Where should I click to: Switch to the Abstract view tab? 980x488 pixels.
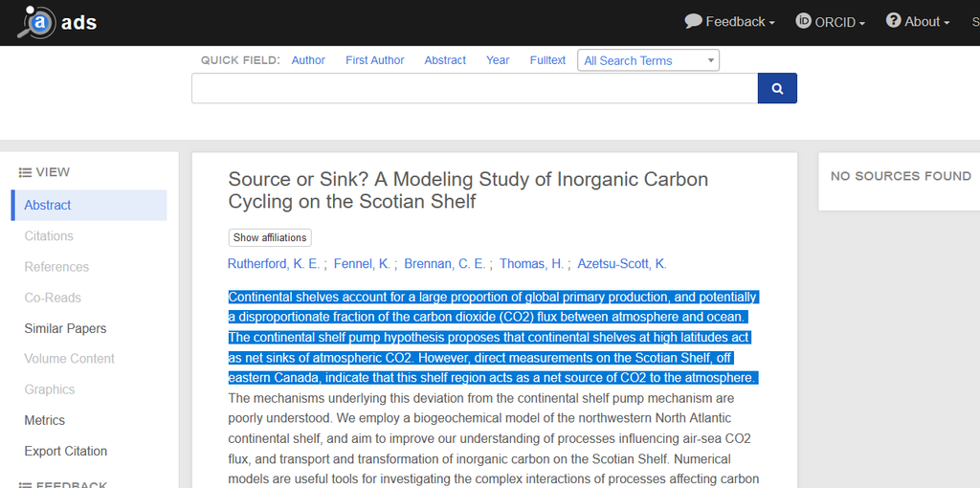tap(48, 205)
